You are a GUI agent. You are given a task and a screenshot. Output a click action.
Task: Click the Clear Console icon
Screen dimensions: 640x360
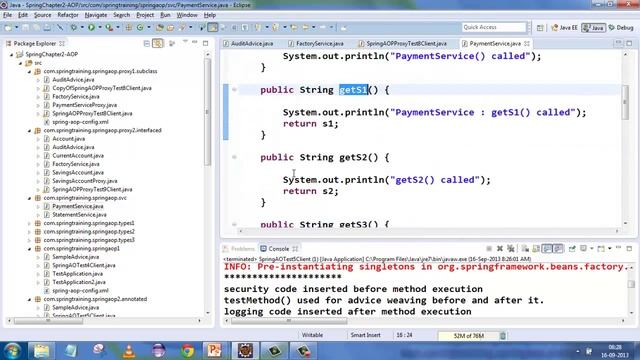click(525, 248)
